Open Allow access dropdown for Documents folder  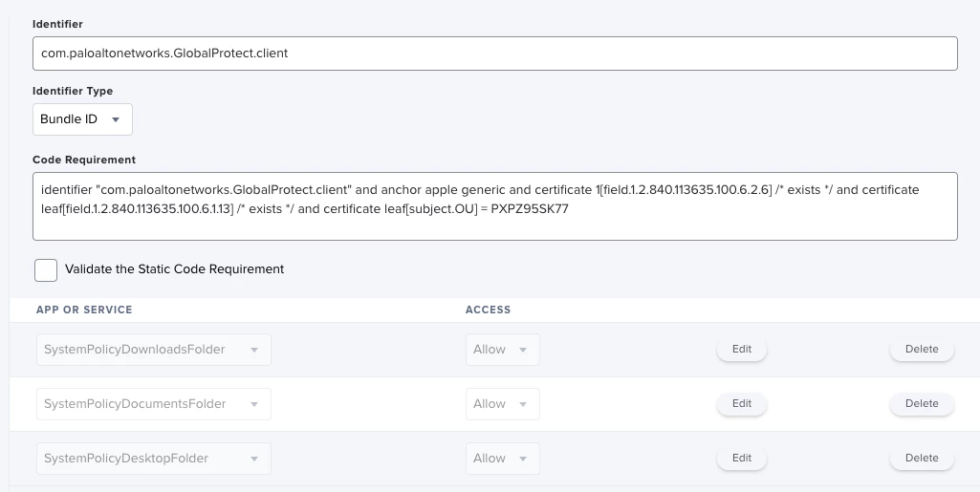502,404
